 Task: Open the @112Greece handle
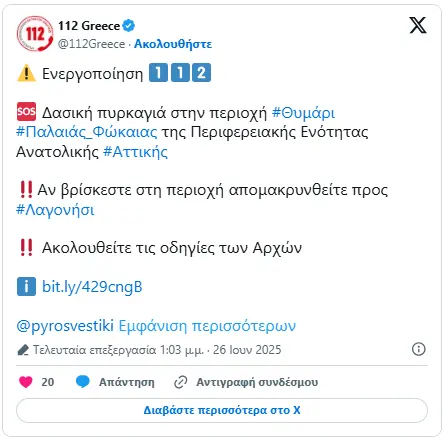[x=91, y=44]
